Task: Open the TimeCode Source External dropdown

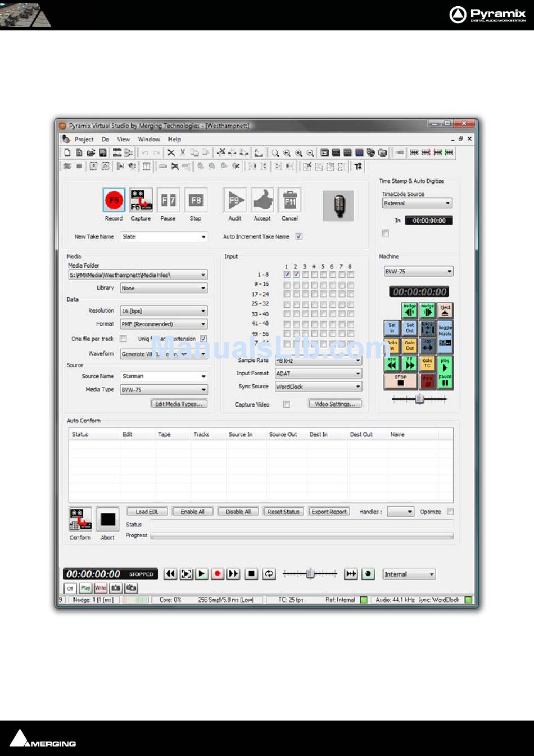Action: click(417, 203)
